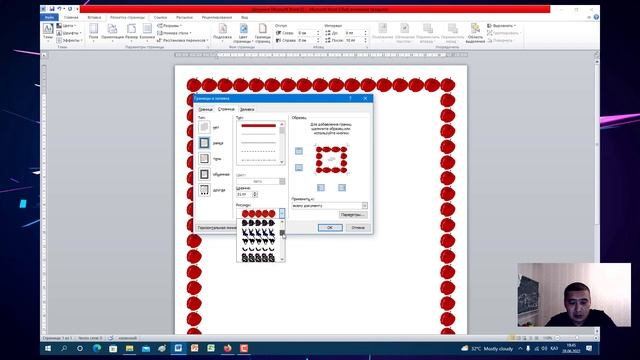The image size is (640, 360).
Task: Click right indent (Справа) value field
Action: pyautogui.click(x=308, y=40)
